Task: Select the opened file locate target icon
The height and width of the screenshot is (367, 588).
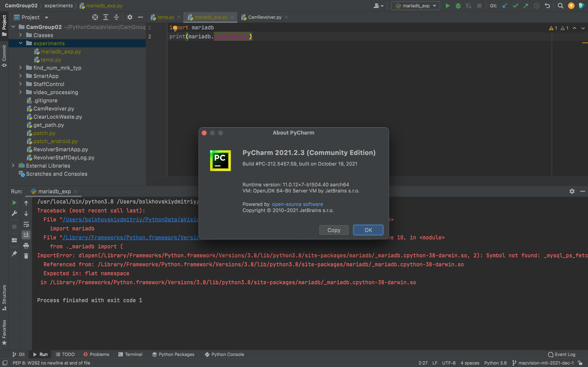Action: point(95,17)
